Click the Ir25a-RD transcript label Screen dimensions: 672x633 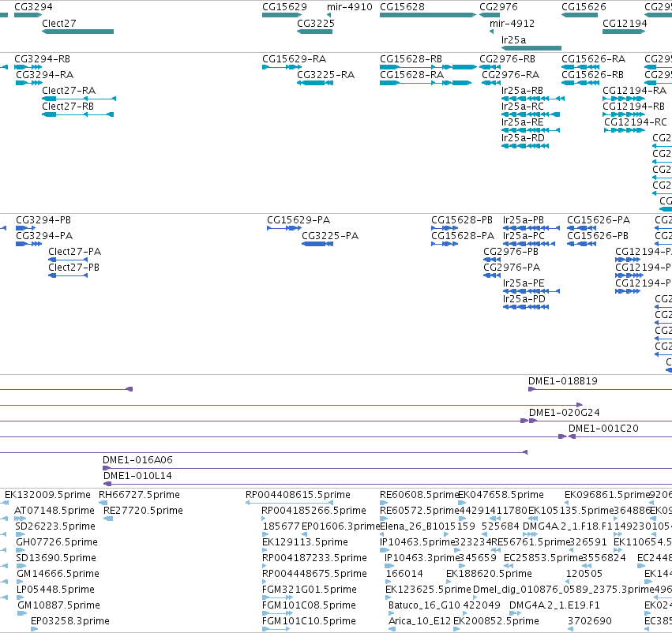point(523,138)
